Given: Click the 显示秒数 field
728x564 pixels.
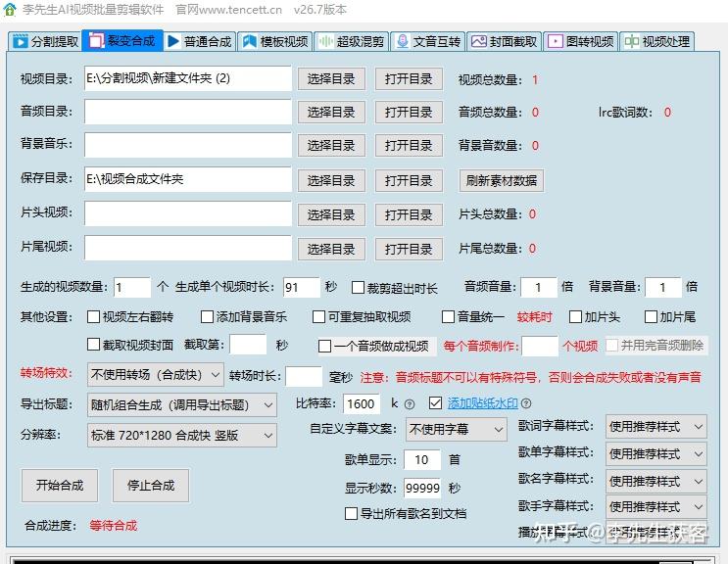Looking at the screenshot, I should (x=422, y=488).
